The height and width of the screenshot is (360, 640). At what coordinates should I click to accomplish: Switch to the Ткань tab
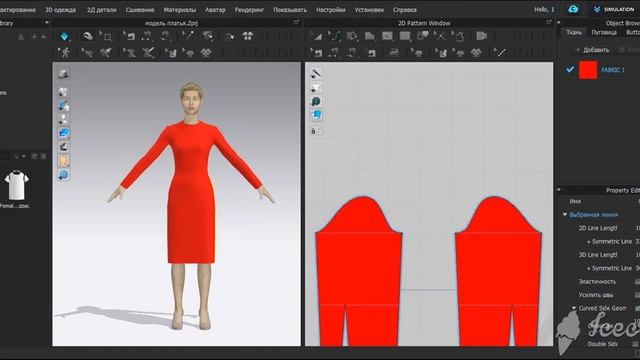tap(574, 32)
